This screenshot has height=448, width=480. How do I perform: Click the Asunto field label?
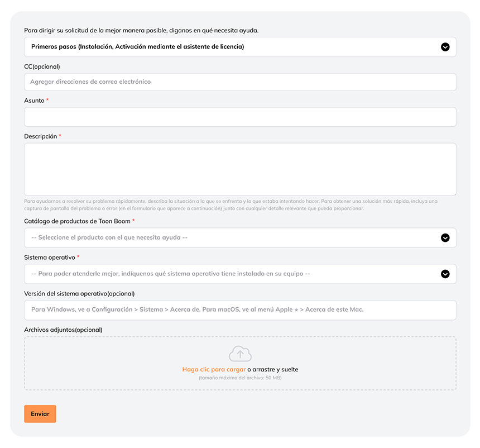(34, 101)
